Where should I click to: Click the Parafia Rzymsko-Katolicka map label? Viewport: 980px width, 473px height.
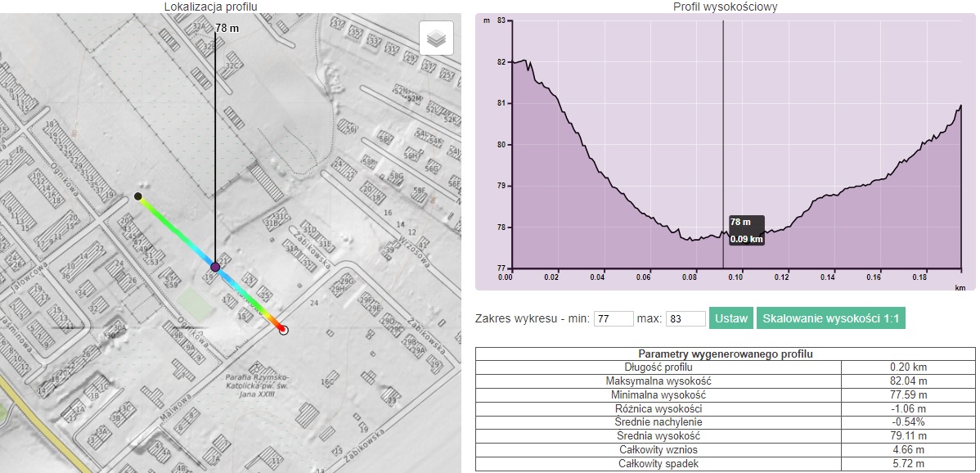246,385
